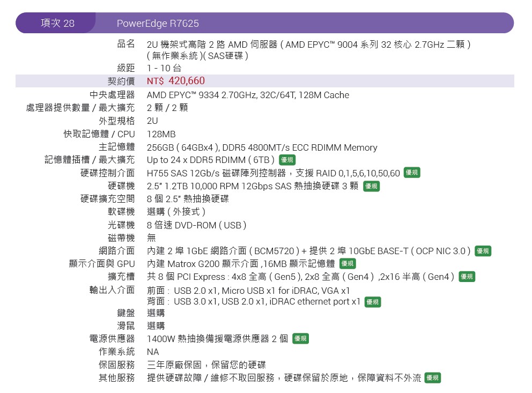Select the AMD EPYC 9334 2.70GHz processor text

[x=248, y=95]
